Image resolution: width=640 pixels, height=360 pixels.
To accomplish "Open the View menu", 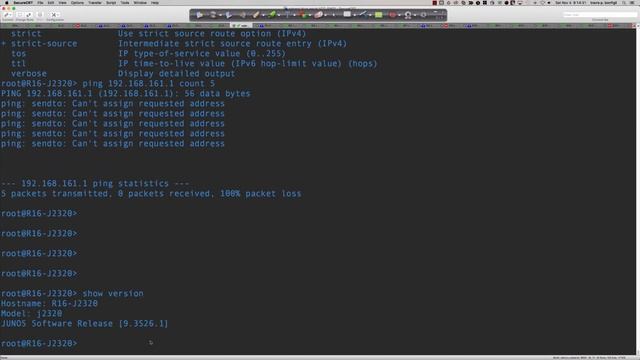I will click(x=62, y=2).
